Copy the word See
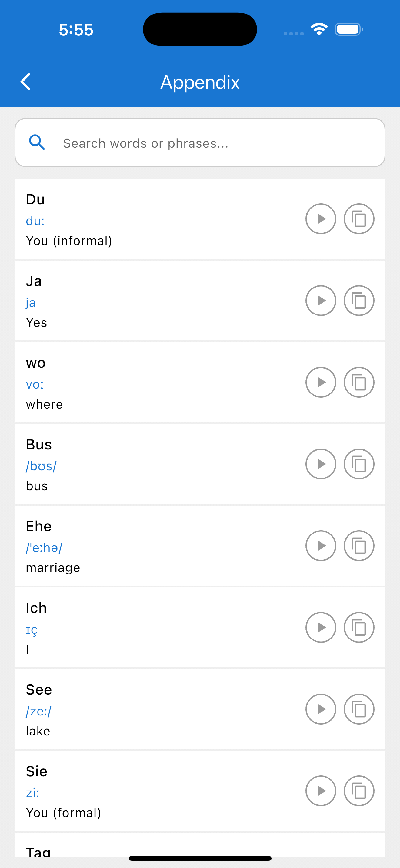The width and height of the screenshot is (400, 868). click(359, 709)
